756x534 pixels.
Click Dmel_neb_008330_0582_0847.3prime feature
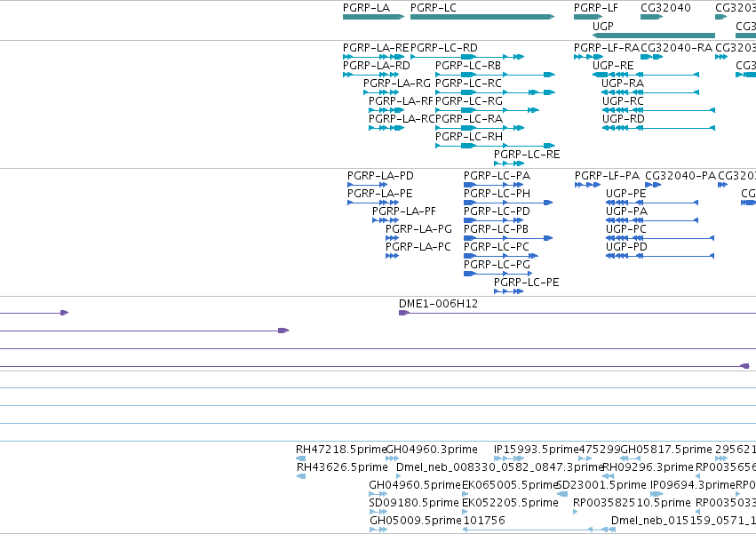pos(398,476)
